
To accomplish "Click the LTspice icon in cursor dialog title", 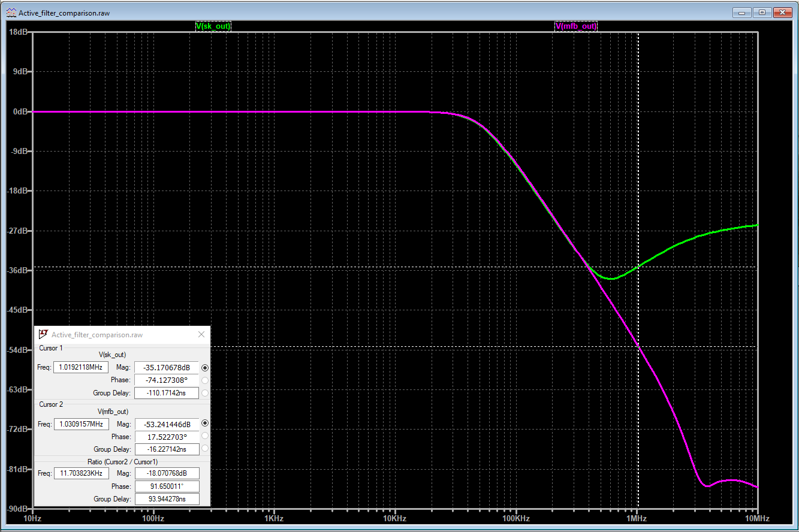I will click(43, 335).
